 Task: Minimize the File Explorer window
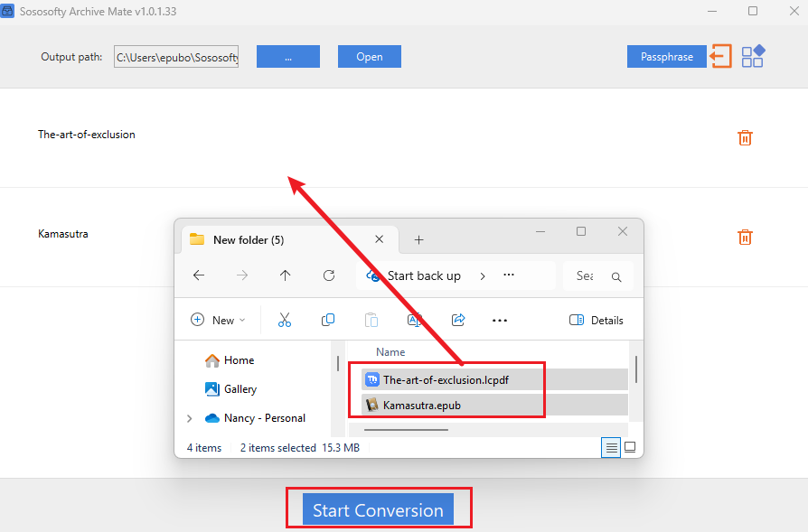[540, 232]
